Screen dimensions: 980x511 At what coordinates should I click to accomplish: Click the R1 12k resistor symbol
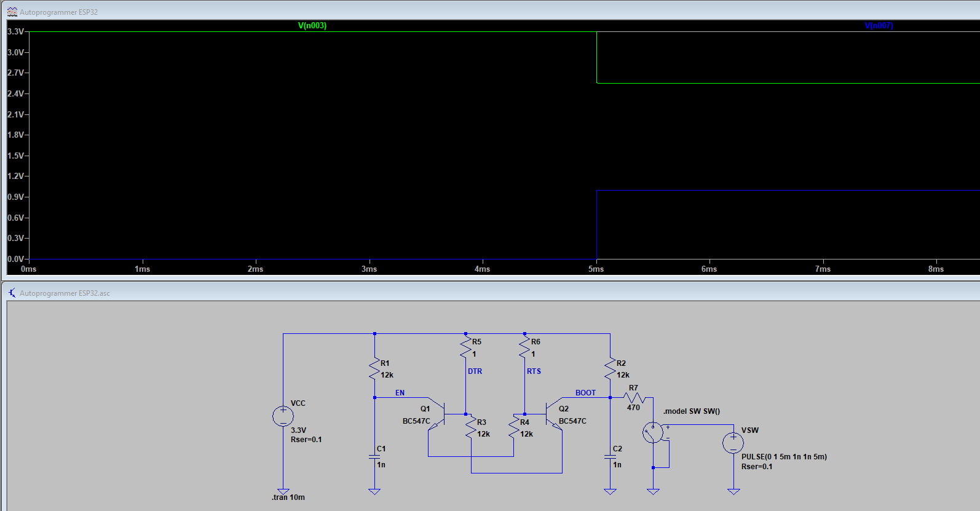coord(374,369)
